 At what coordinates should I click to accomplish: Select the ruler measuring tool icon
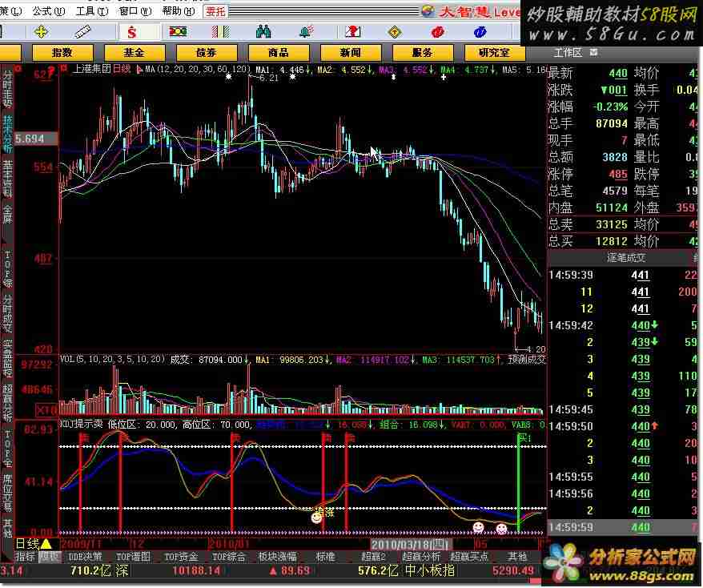(82, 32)
